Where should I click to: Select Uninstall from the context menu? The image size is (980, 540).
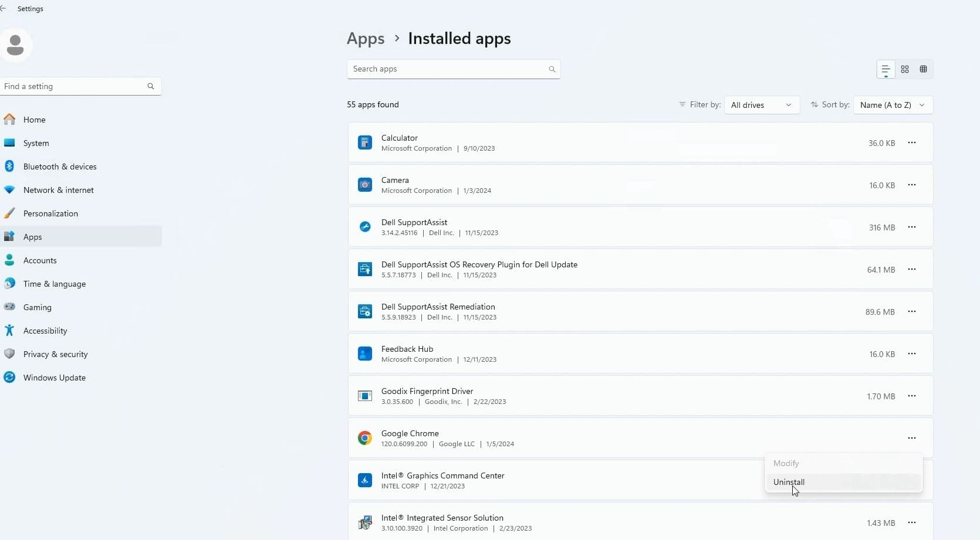(x=843, y=482)
